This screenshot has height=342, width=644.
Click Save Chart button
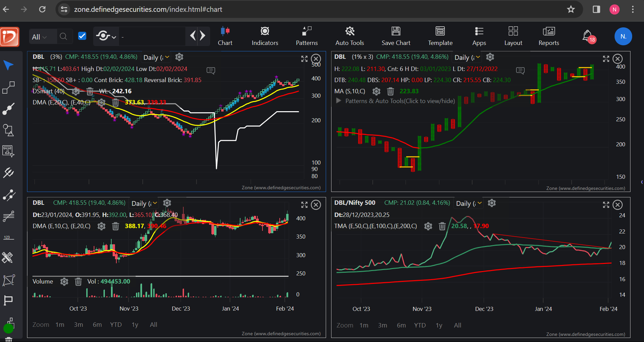pyautogui.click(x=396, y=36)
